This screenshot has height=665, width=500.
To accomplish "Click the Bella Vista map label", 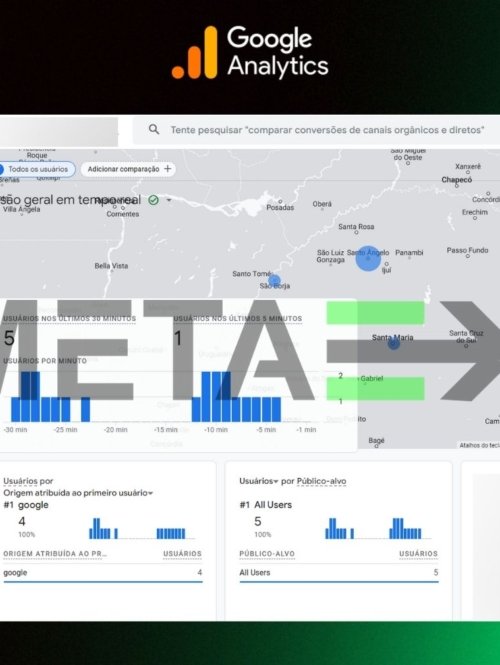I will (111, 266).
